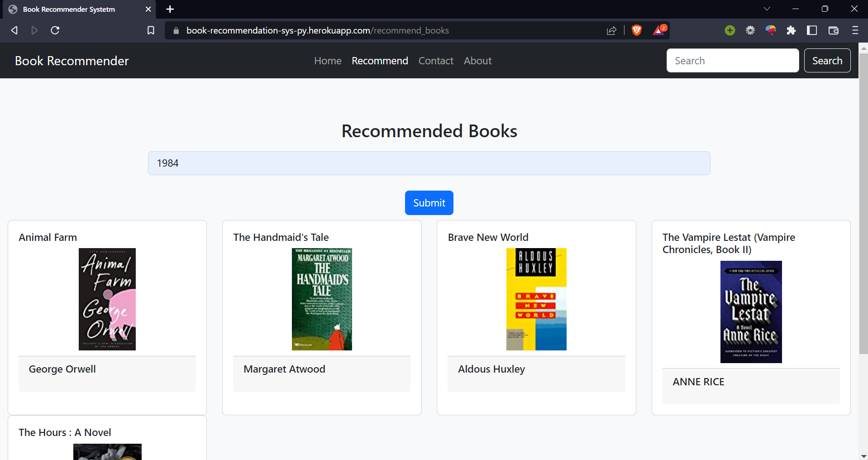
Task: Focus the navbar Search input field
Action: tap(733, 61)
